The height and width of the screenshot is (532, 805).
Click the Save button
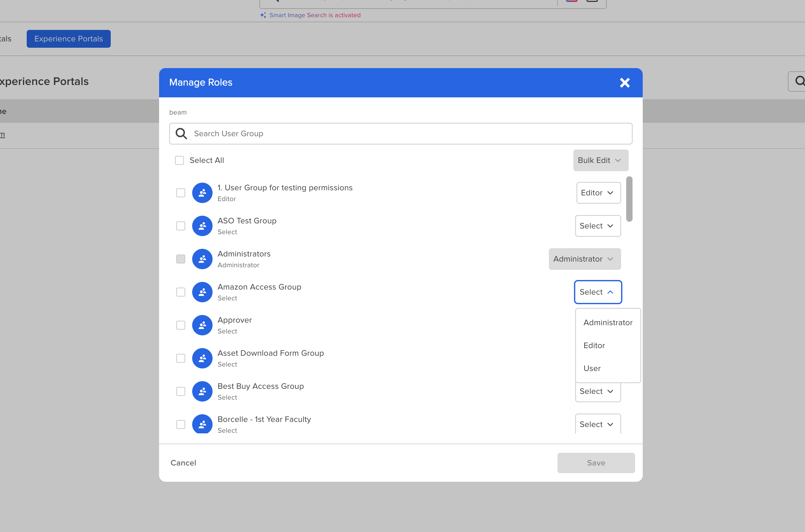coord(596,463)
